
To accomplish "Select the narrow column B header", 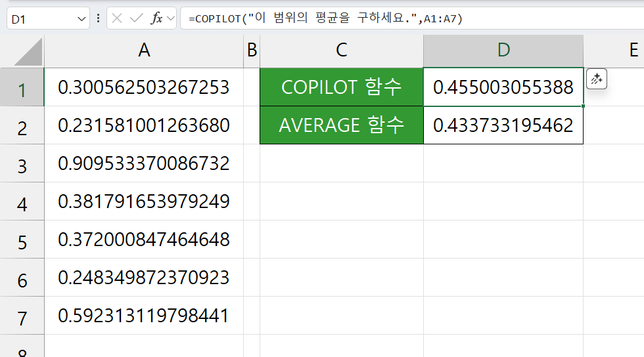I will click(252, 51).
